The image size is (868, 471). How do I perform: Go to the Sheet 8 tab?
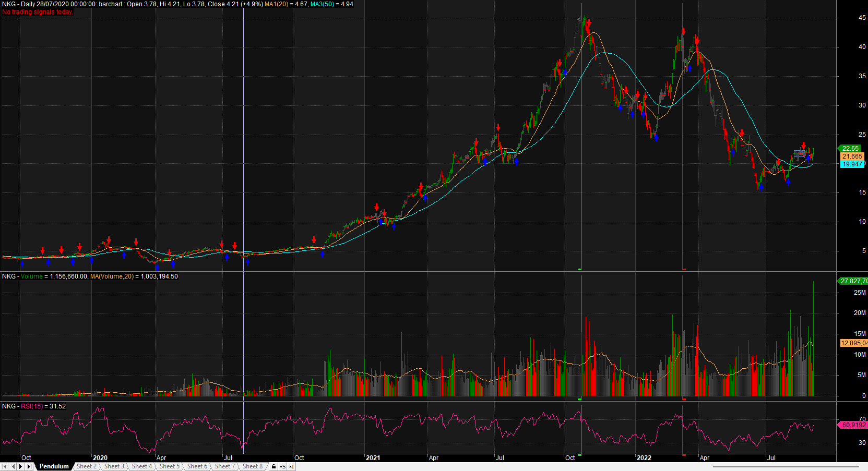(252, 466)
